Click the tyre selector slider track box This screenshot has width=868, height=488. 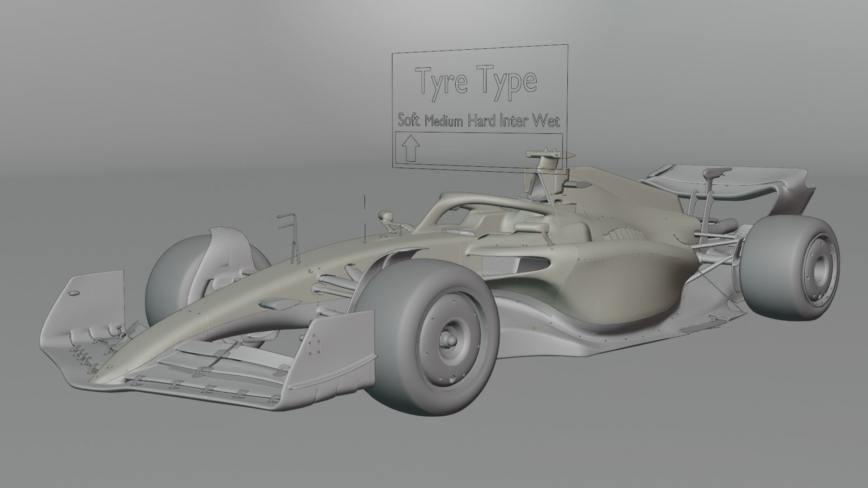479,150
